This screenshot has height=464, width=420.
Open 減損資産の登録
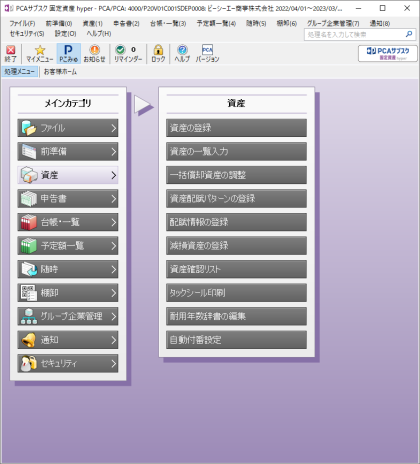(x=236, y=246)
